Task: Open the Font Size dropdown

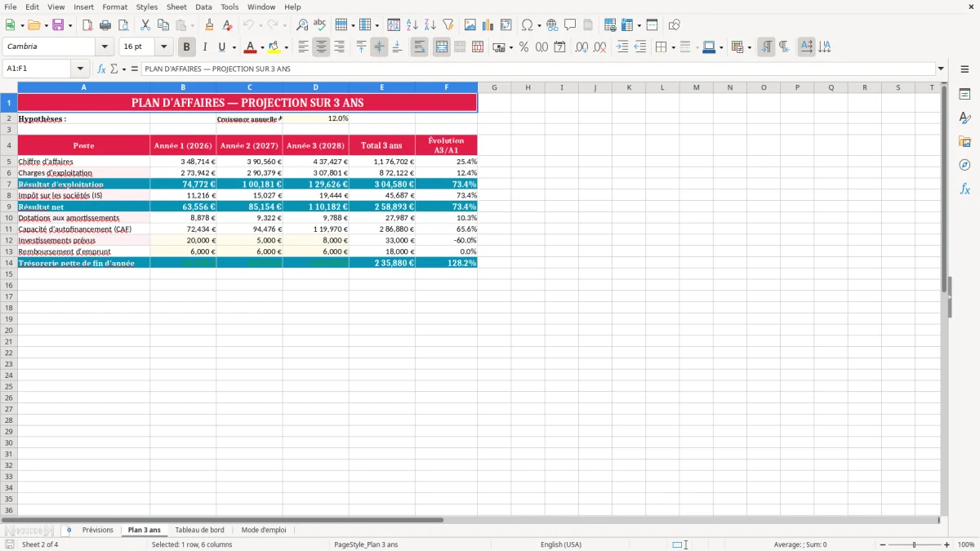Action: tap(163, 47)
